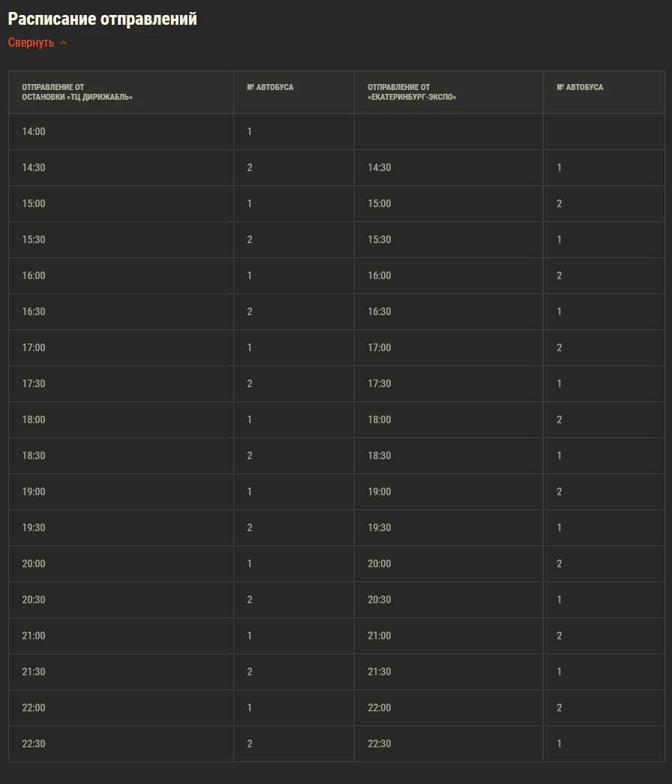672x784 pixels.
Task: Select 19:00 in the Екатеринбург-Экспо column
Action: point(379,492)
